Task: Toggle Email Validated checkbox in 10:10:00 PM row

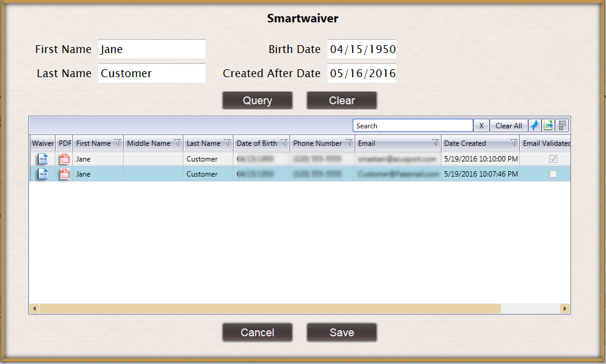Action: coord(553,159)
